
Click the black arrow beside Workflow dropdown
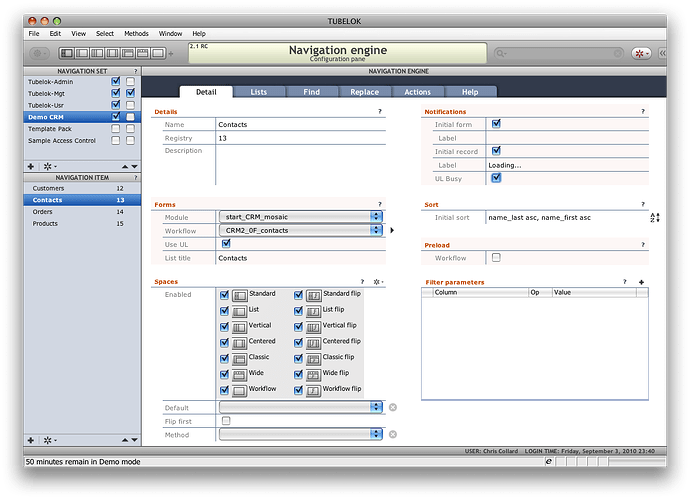pos(392,230)
